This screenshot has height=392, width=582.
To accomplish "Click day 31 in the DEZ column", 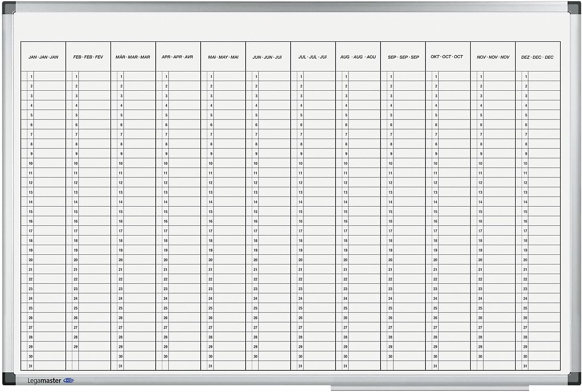I will click(x=525, y=366).
